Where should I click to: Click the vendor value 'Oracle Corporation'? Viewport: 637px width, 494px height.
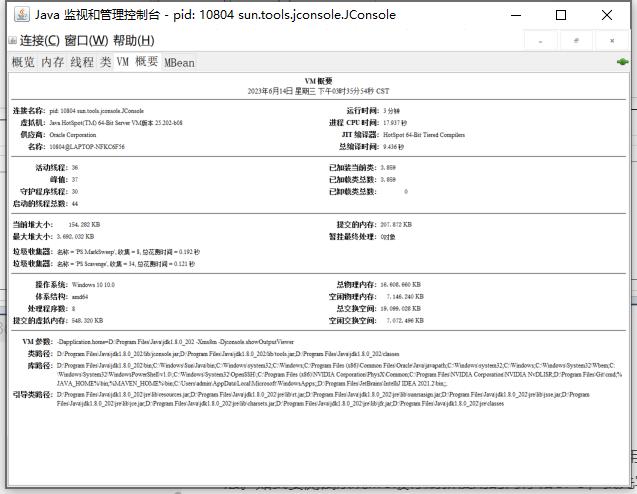point(73,135)
